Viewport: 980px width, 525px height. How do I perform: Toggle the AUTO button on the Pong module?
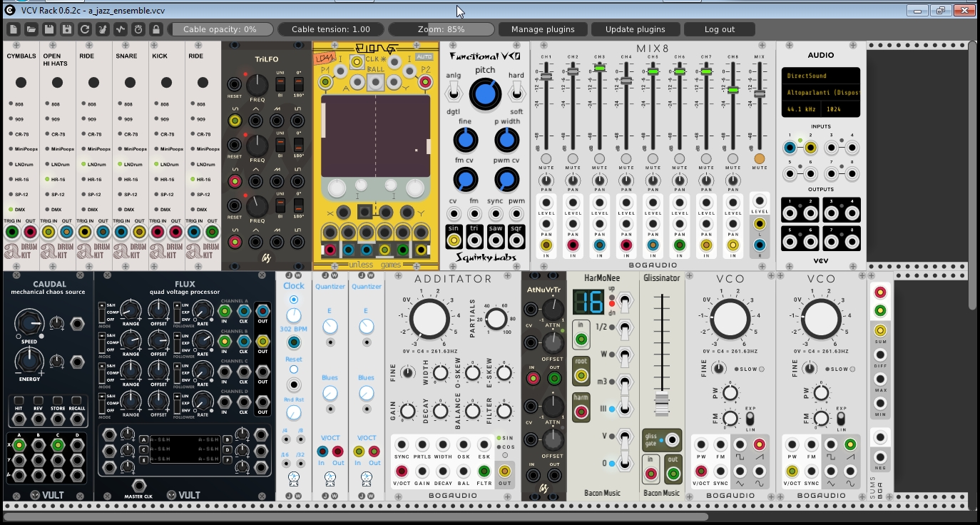424,56
